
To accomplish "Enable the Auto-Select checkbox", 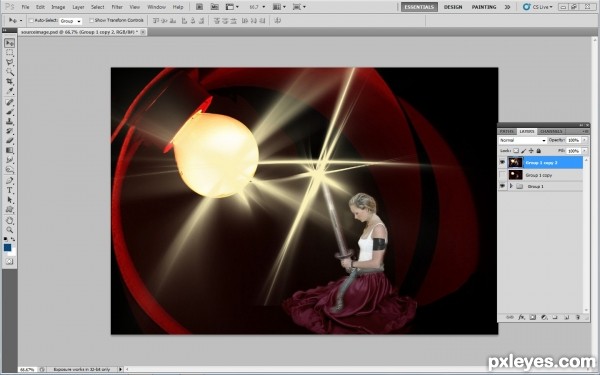I will point(31,20).
